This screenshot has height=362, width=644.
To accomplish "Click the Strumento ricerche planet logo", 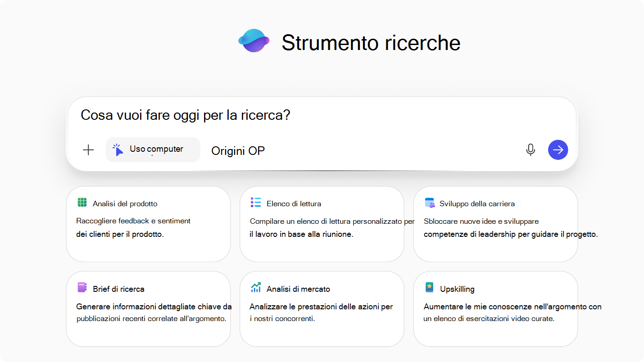I will 254,41.
